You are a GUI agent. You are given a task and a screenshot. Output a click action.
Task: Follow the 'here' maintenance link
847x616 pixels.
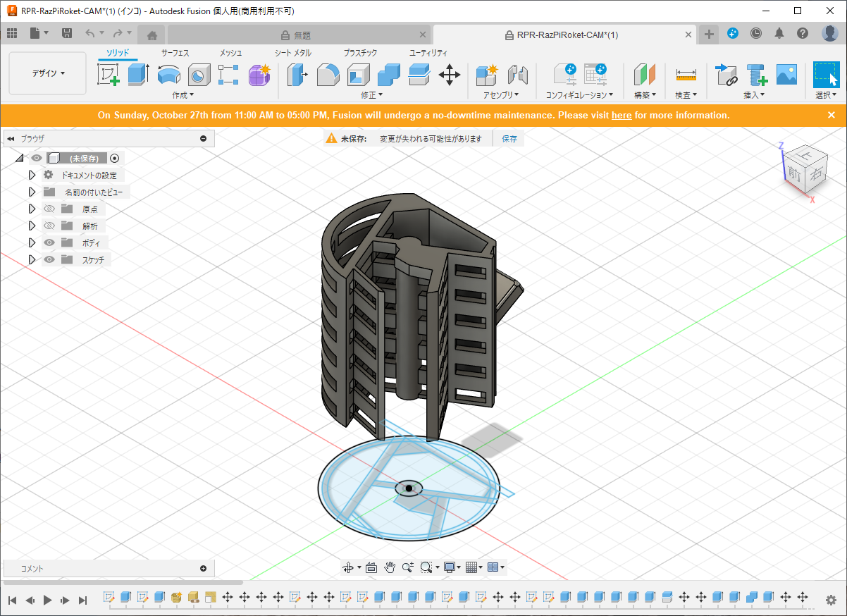pyautogui.click(x=621, y=115)
